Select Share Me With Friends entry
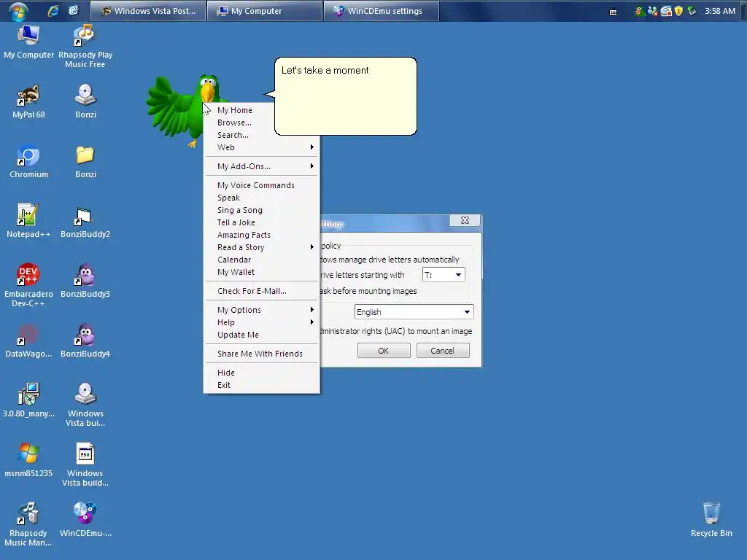This screenshot has width=747, height=560. point(262,354)
